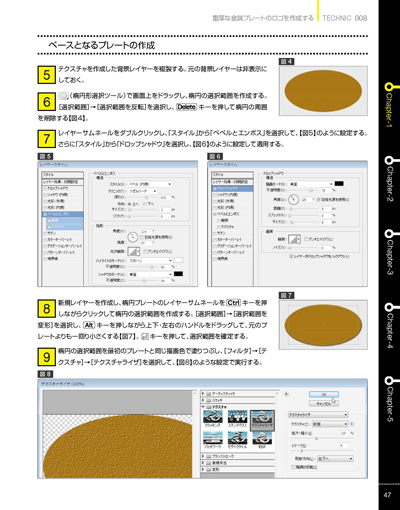Click the bevel shading angle dial
The width and height of the screenshot is (400, 510).
tap(133, 237)
